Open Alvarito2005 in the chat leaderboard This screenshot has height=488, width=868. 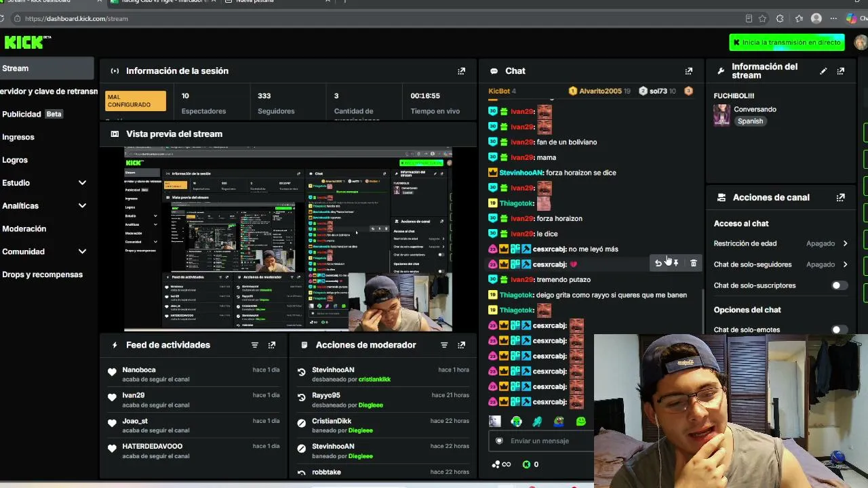tap(599, 91)
